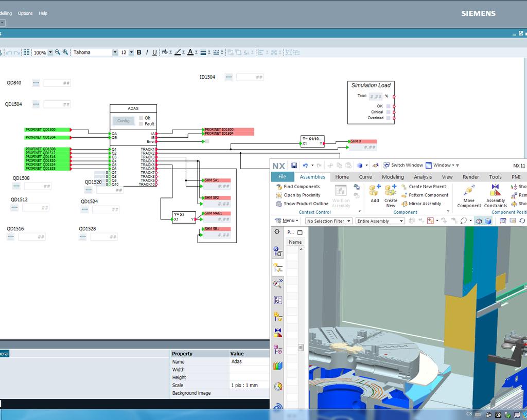Switch to the Home ribbon tab
This screenshot has height=420, width=527.
[342, 177]
